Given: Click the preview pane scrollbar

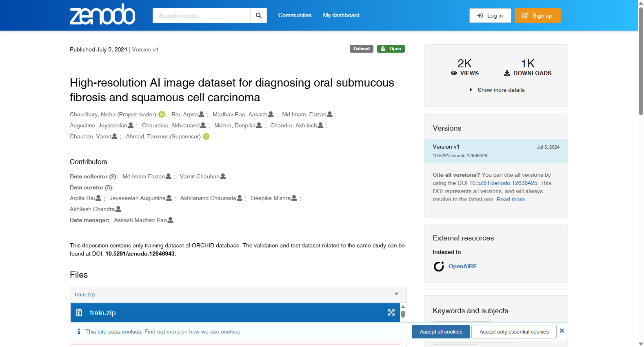Looking at the screenshot, I should (x=403, y=314).
